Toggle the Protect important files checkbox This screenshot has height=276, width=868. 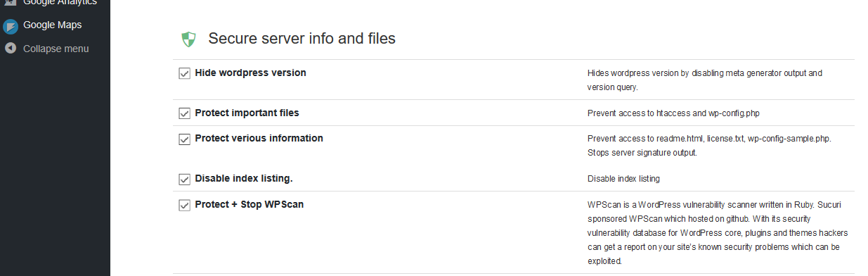point(185,113)
